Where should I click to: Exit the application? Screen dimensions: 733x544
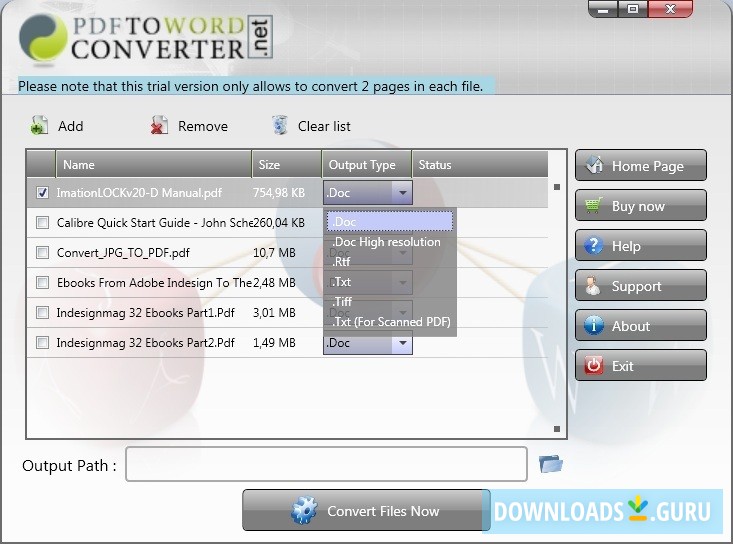point(641,365)
